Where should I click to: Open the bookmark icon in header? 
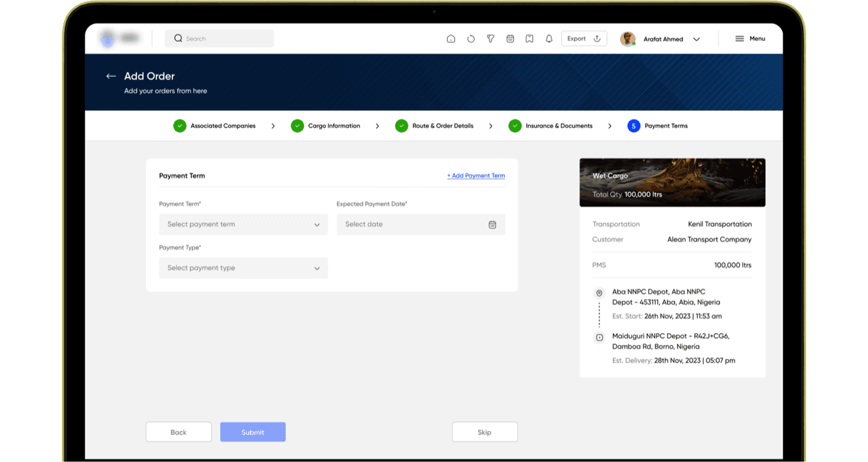[529, 39]
